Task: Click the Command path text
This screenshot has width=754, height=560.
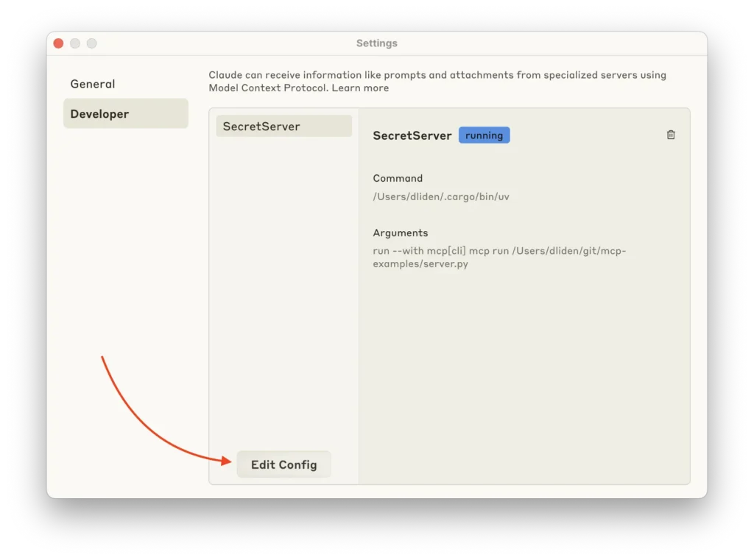Action: pyautogui.click(x=440, y=196)
